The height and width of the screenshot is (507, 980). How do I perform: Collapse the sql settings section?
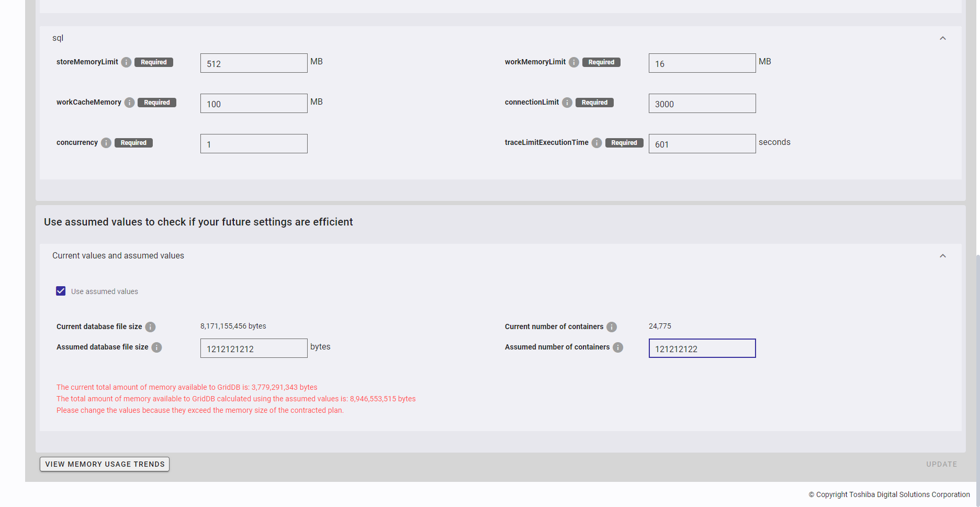pyautogui.click(x=942, y=38)
